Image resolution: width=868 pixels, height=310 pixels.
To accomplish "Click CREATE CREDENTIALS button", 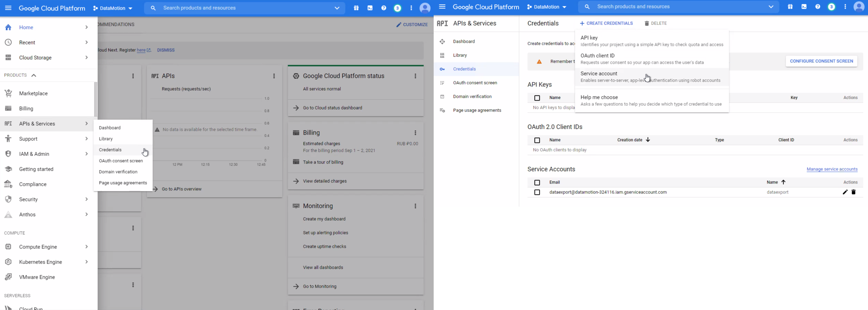I will (606, 23).
